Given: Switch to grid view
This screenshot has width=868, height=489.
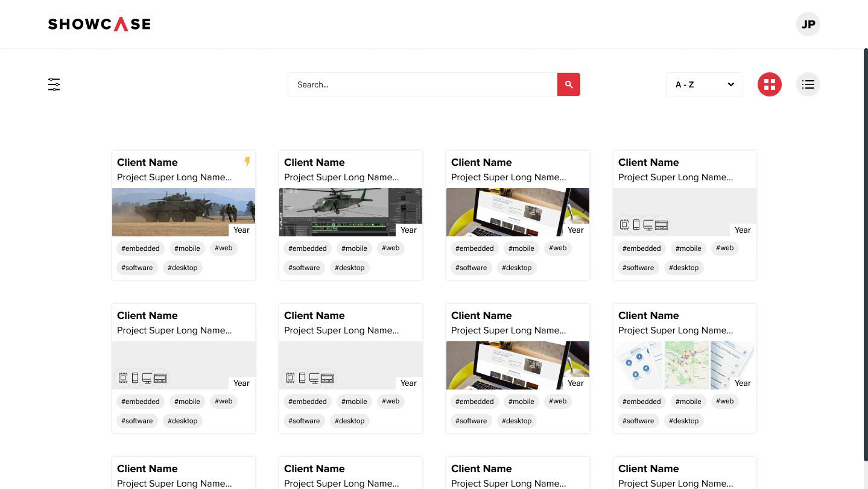Looking at the screenshot, I should 770,84.
